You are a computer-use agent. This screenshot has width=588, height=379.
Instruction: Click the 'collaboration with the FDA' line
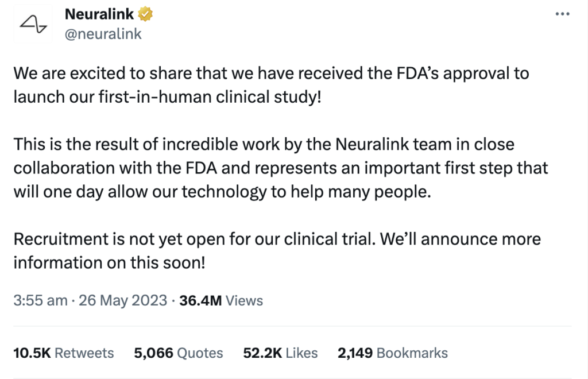tap(281, 168)
